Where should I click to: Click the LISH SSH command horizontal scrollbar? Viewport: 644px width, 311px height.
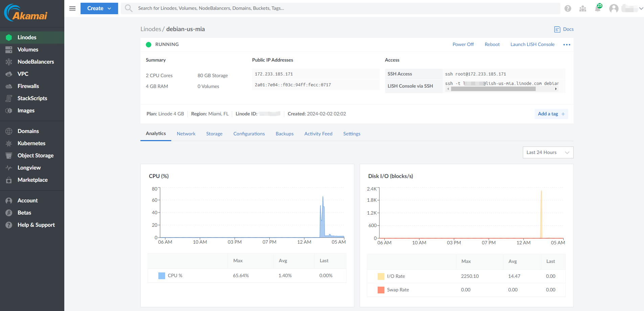(x=493, y=89)
